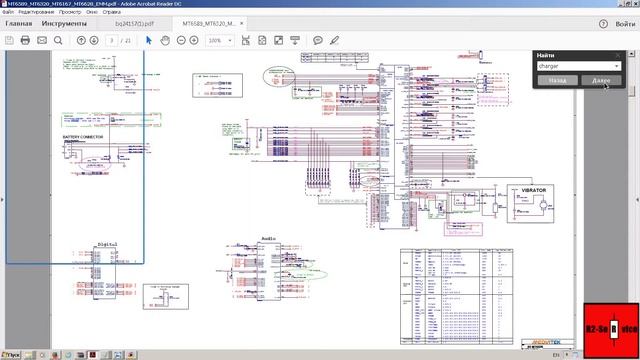640x360 pixels.
Task: Open the Справка menu
Action: pyautogui.click(x=111, y=12)
